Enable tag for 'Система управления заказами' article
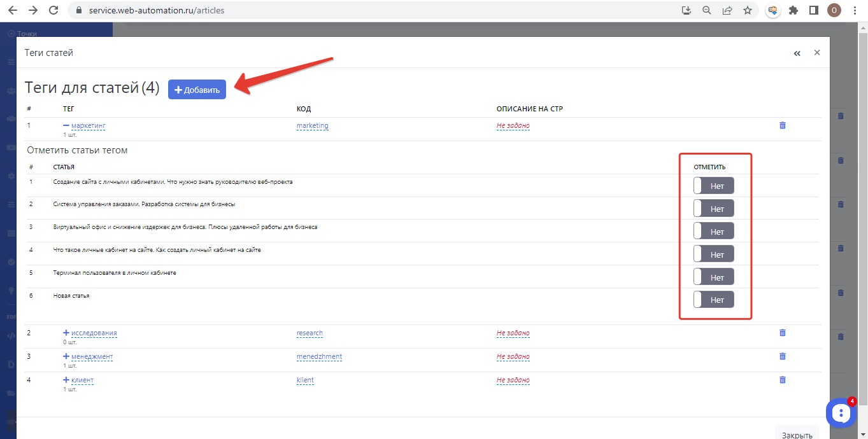The height and width of the screenshot is (439, 868). (x=713, y=208)
